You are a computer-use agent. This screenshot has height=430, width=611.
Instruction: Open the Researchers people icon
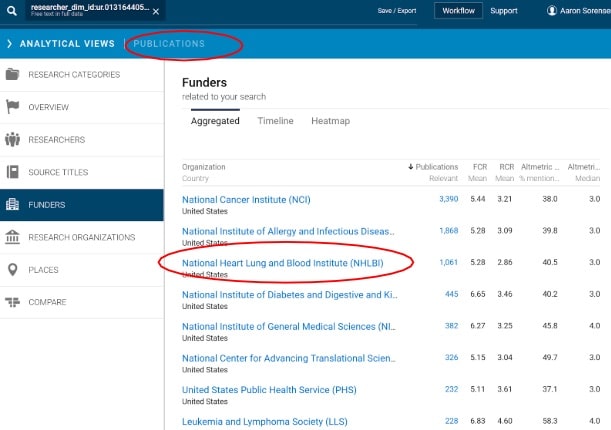(x=13, y=139)
